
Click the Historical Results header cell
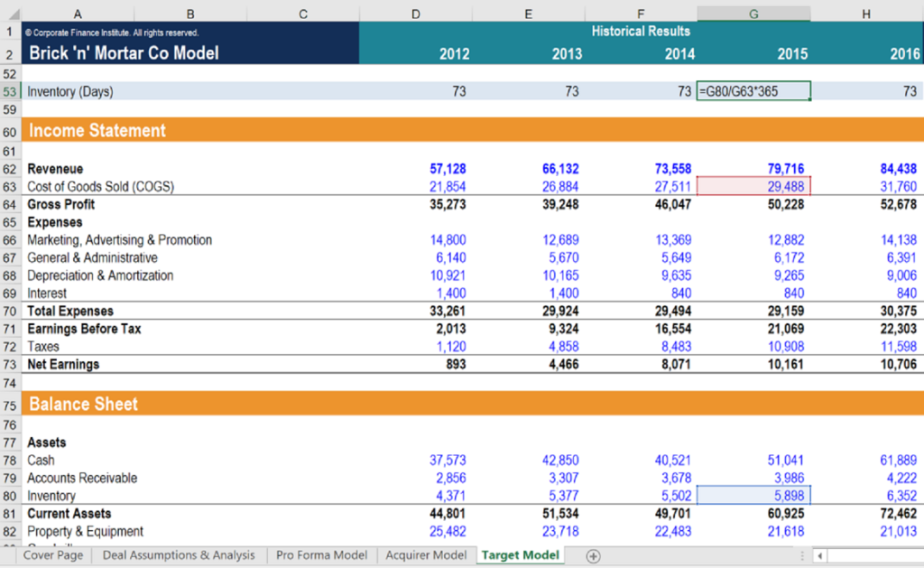641,31
